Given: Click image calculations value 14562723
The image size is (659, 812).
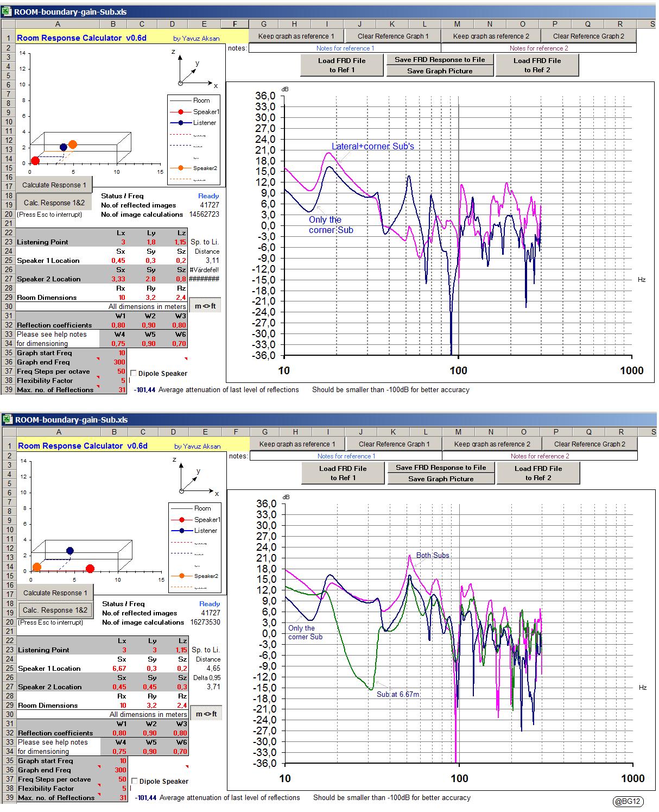Looking at the screenshot, I should pos(204,214).
